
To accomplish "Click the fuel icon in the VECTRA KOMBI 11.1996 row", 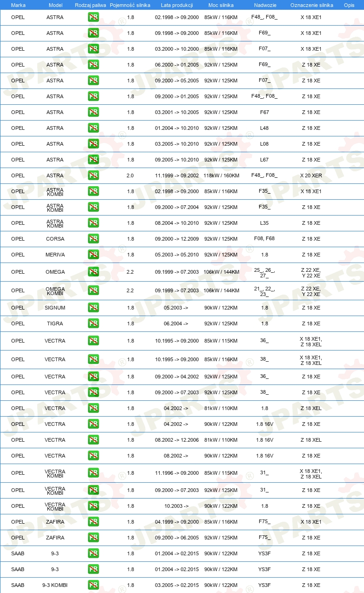I will (93, 473).
